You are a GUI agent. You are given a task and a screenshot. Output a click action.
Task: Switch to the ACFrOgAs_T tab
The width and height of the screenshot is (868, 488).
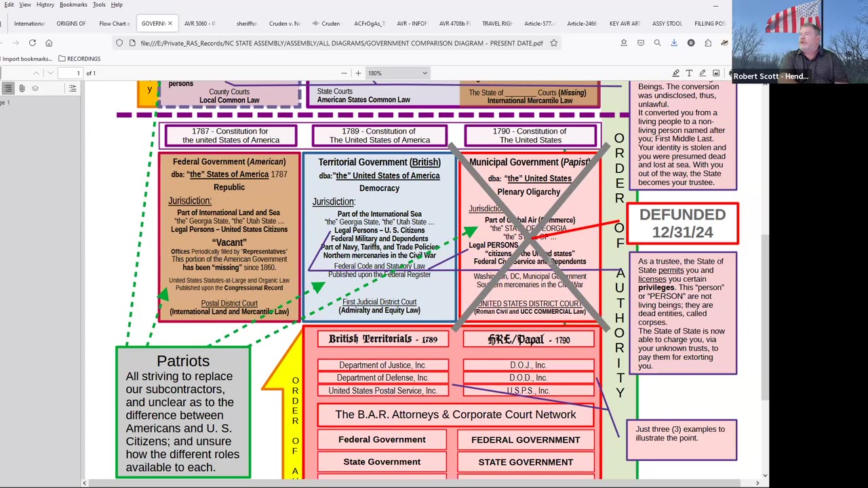coord(370,23)
